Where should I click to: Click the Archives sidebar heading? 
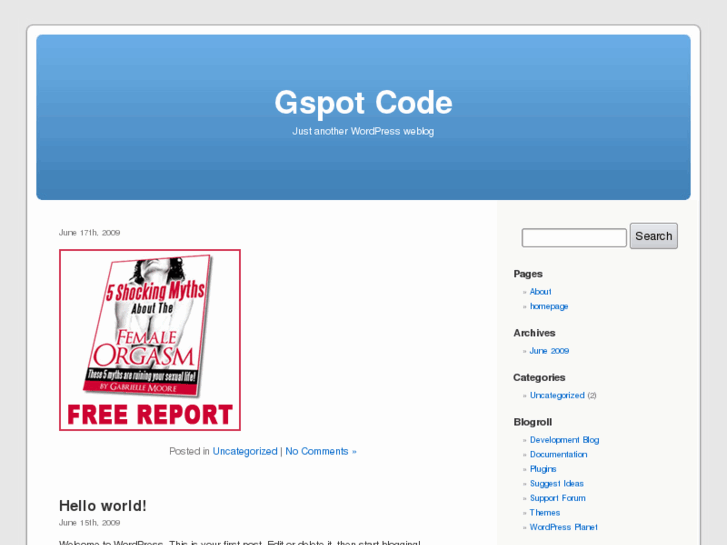pos(534,333)
